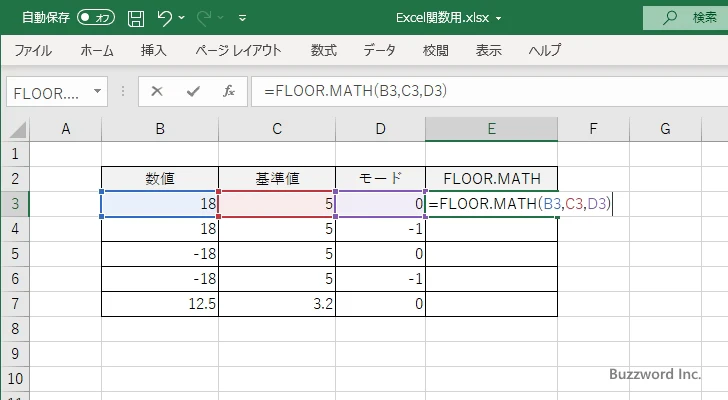Open the 表示 tab
Viewport: 728px width, 400px height.
[488, 50]
